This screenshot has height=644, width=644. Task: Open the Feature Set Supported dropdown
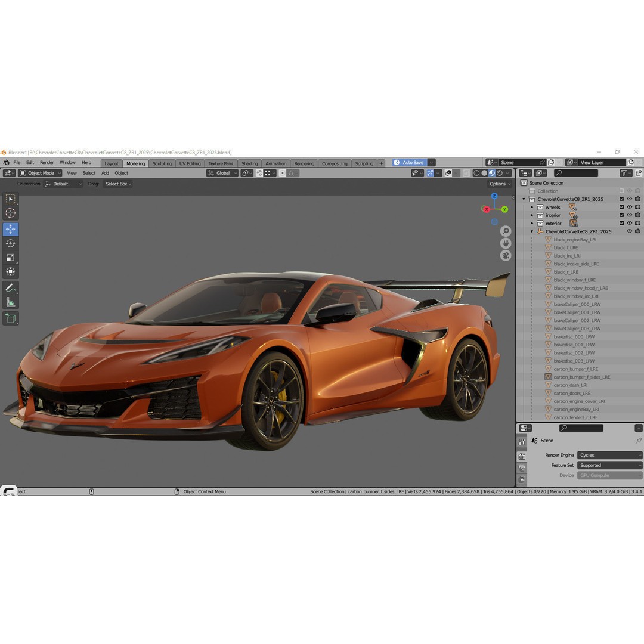click(x=610, y=465)
